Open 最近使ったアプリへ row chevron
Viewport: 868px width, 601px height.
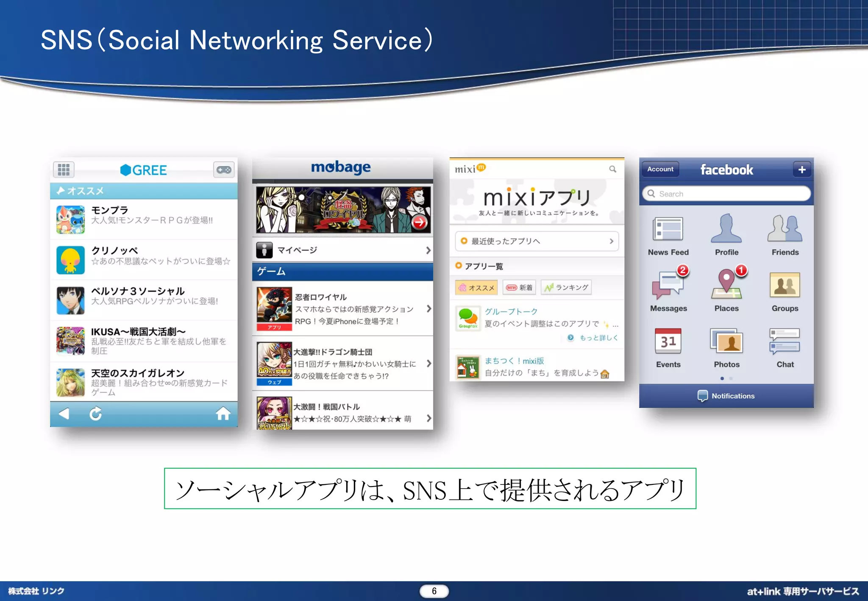pyautogui.click(x=611, y=241)
